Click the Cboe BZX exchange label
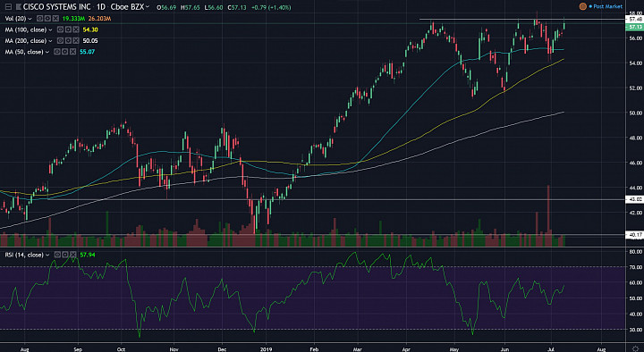644x352 pixels. tap(127, 7)
